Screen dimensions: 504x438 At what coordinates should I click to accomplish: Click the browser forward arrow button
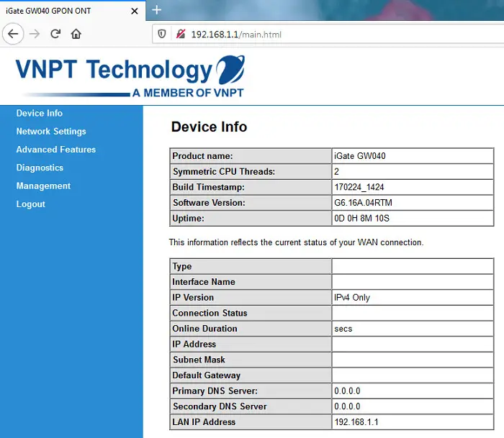[x=35, y=34]
